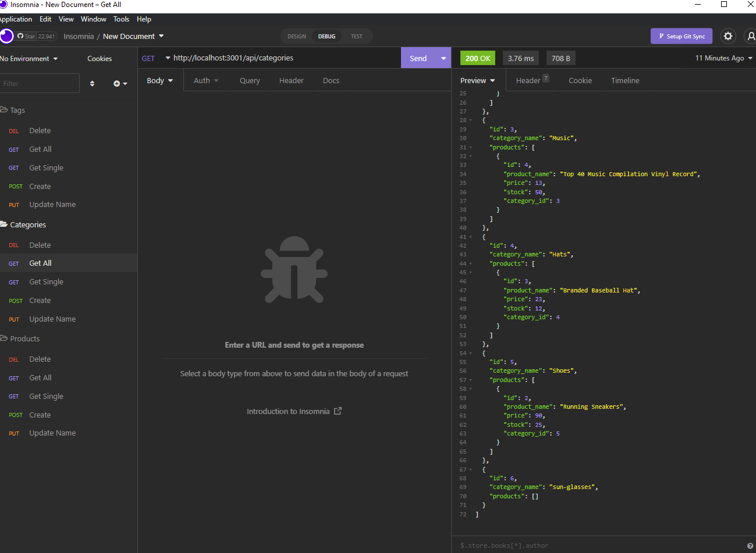Click the external link icon beside Introduction

(338, 411)
